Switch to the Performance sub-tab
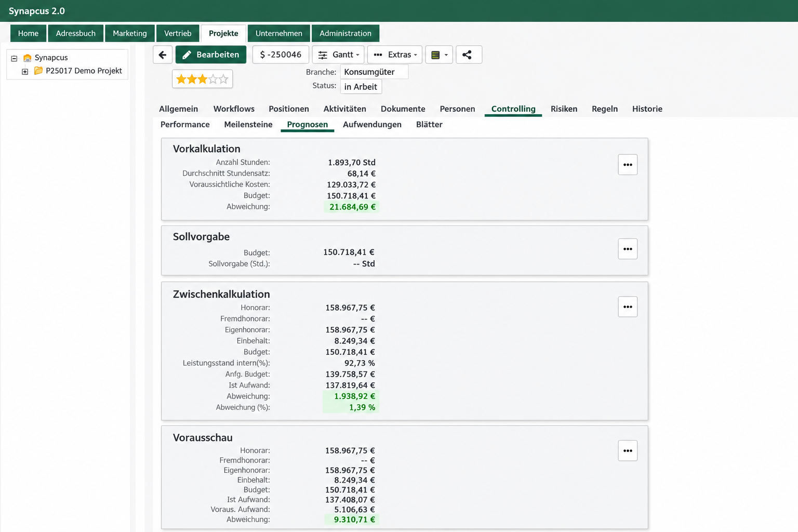Screen dimensions: 798x532 185,125
